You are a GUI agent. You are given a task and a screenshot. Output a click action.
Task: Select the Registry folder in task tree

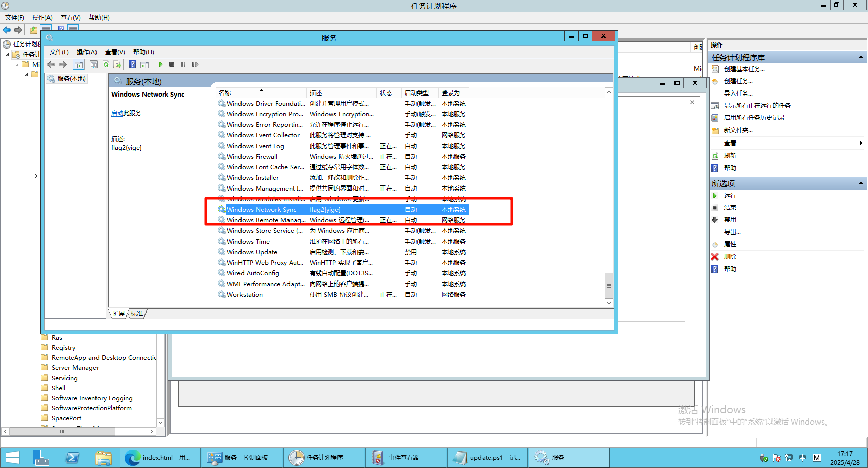tap(63, 348)
